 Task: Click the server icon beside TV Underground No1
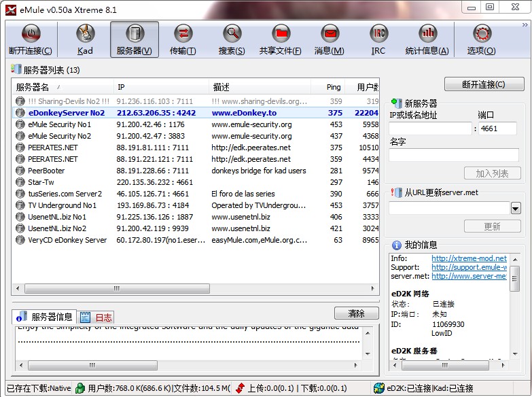click(20, 205)
